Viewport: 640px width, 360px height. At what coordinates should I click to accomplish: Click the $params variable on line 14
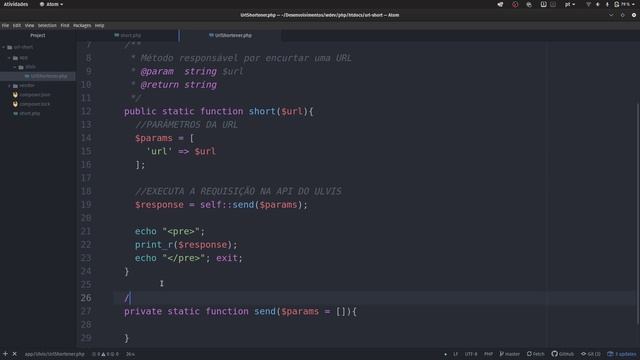tap(154, 138)
